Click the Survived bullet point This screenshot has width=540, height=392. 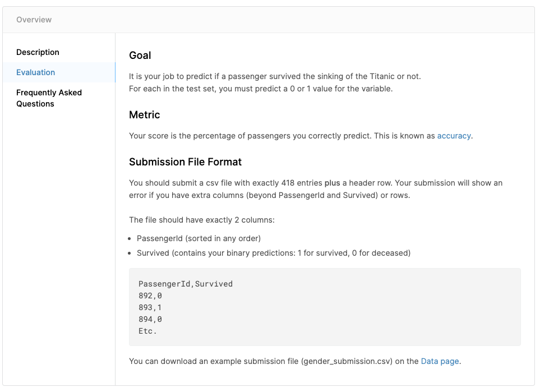pyautogui.click(x=274, y=253)
